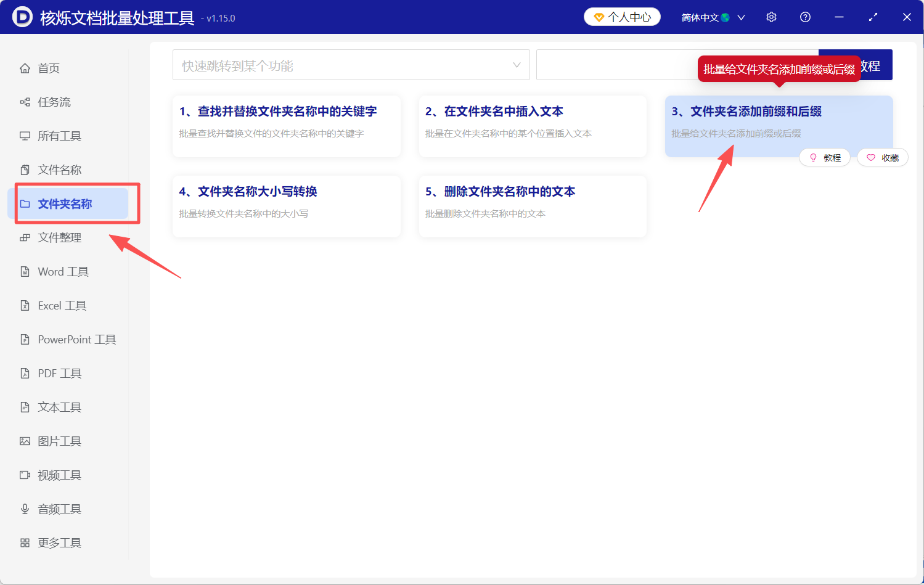This screenshot has width=924, height=585.
Task: Go to 首页 in the sidebar
Action: [68, 68]
